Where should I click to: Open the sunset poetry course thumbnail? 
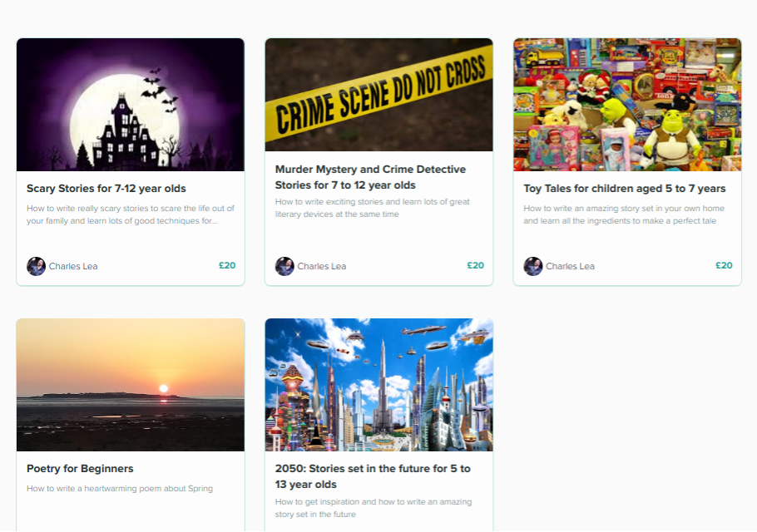point(131,385)
